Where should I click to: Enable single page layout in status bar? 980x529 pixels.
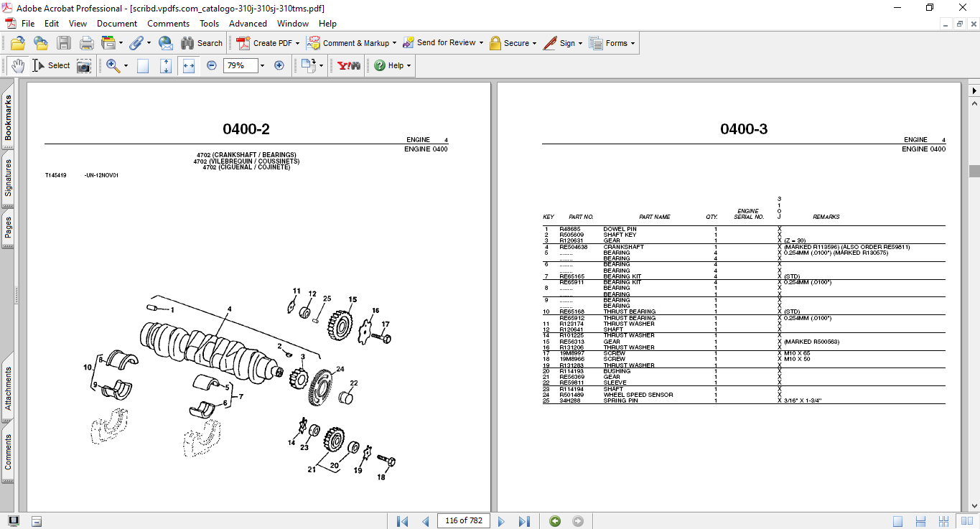898,521
